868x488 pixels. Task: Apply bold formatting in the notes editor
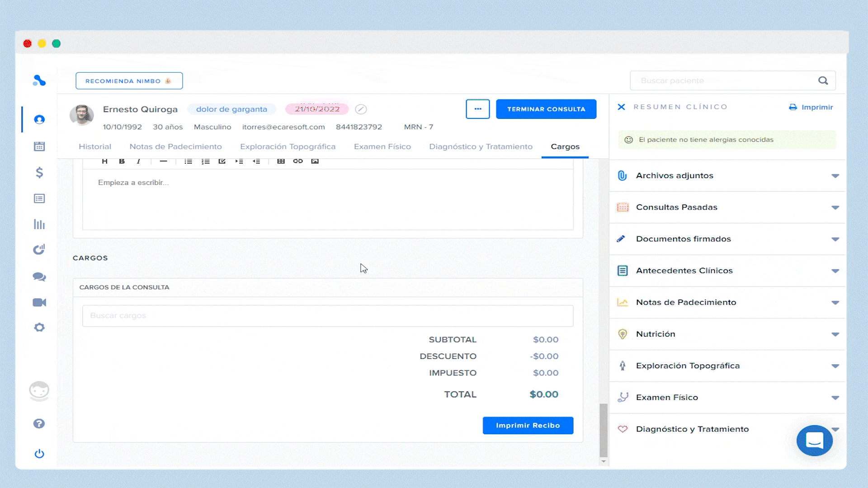click(121, 161)
